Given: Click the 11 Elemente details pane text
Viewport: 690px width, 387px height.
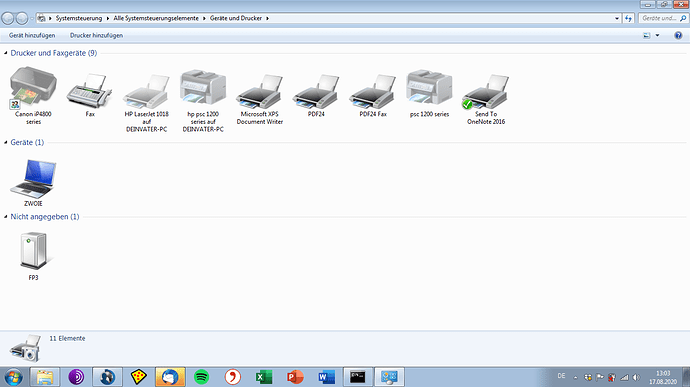Looking at the screenshot, I should [x=67, y=338].
